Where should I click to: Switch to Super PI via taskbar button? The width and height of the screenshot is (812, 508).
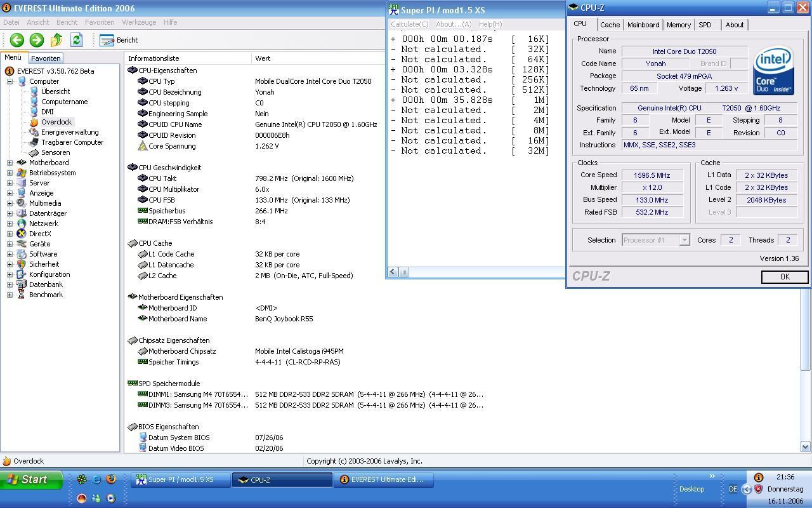pos(181,480)
